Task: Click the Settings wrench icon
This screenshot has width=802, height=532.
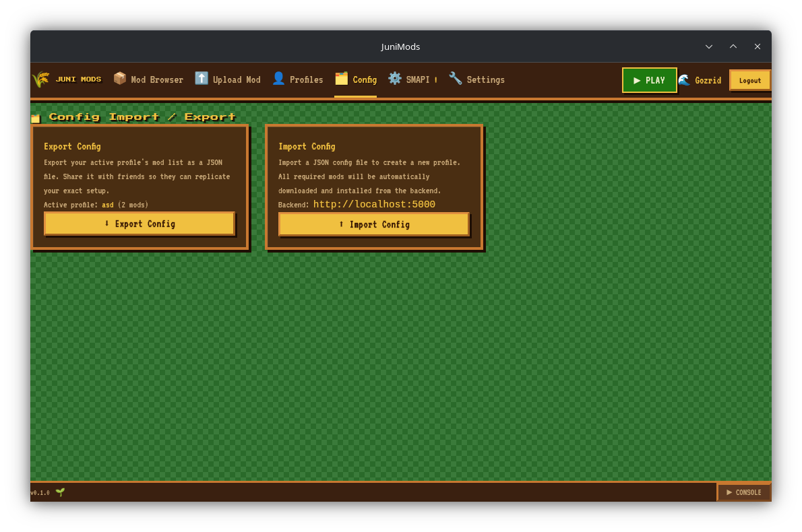Action: point(455,78)
